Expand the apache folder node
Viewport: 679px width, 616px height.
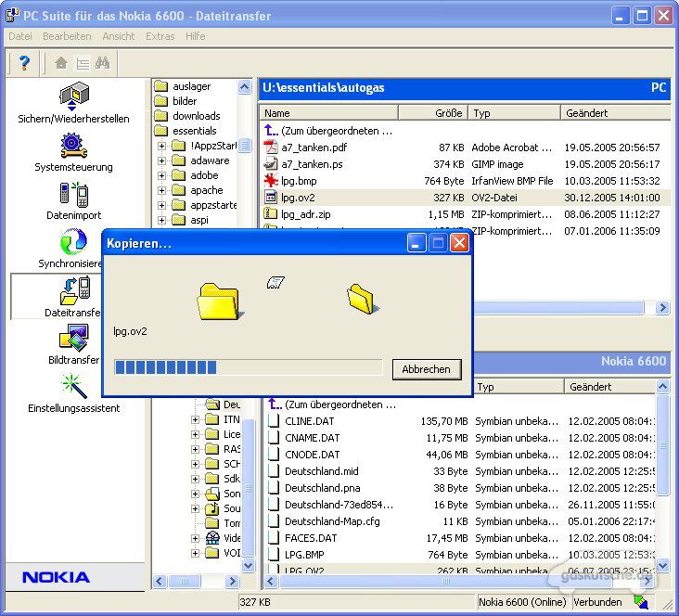coord(161,190)
